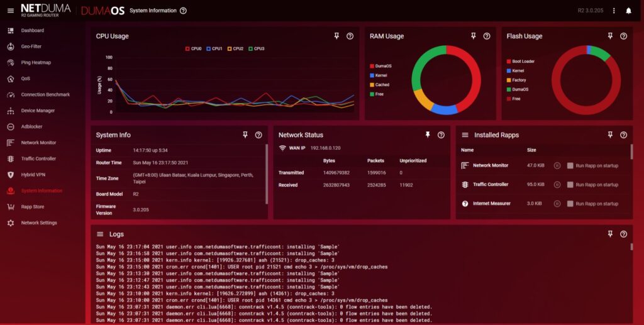
Task: Go to Dashboard in sidebar
Action: (x=33, y=30)
